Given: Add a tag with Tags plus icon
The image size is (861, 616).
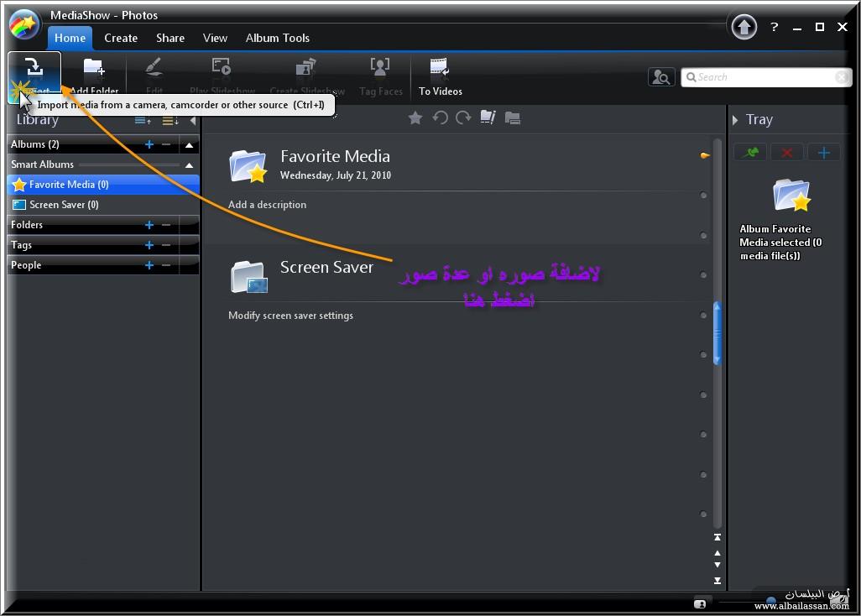Looking at the screenshot, I should tap(149, 245).
